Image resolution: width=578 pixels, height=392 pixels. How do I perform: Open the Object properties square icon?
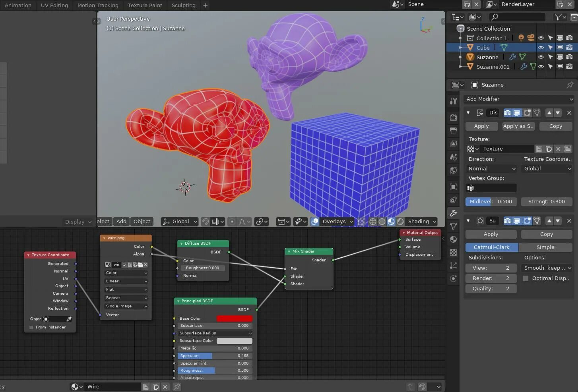[x=453, y=187]
